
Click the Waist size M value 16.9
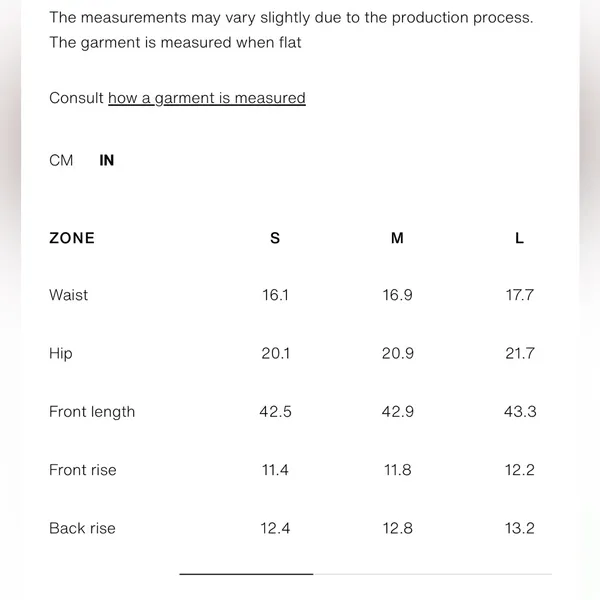pos(398,295)
